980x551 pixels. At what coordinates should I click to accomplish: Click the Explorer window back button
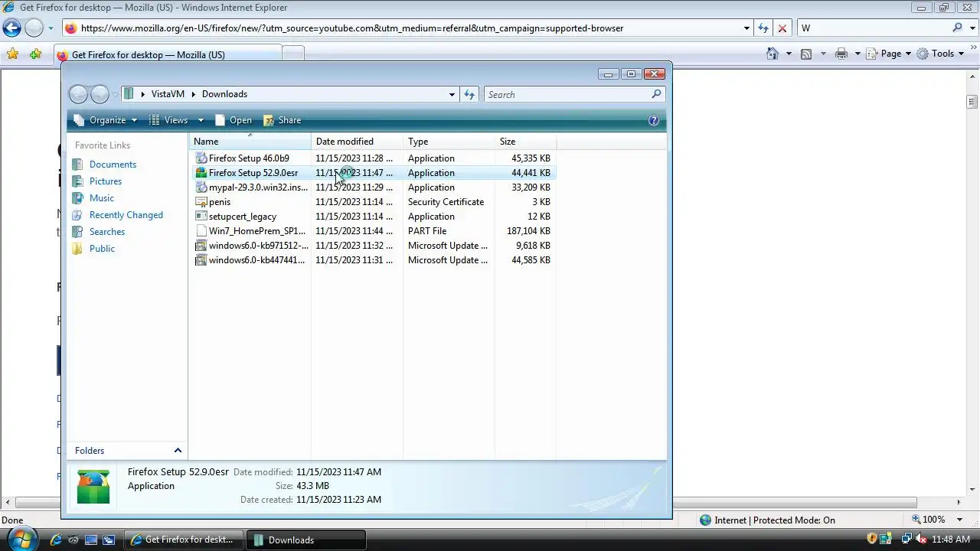click(x=78, y=94)
